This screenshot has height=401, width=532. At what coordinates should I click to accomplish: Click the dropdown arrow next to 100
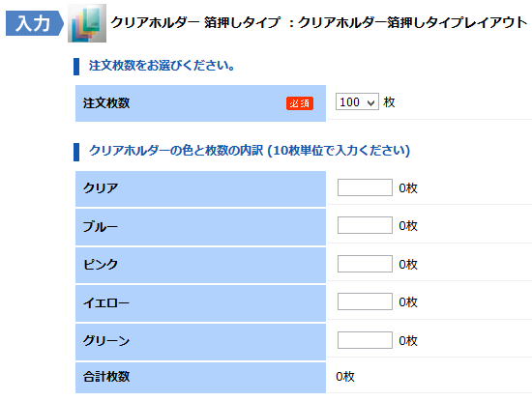[371, 102]
